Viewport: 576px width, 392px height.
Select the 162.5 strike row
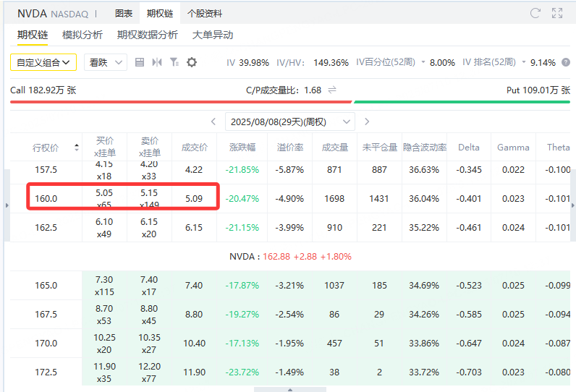click(290, 228)
